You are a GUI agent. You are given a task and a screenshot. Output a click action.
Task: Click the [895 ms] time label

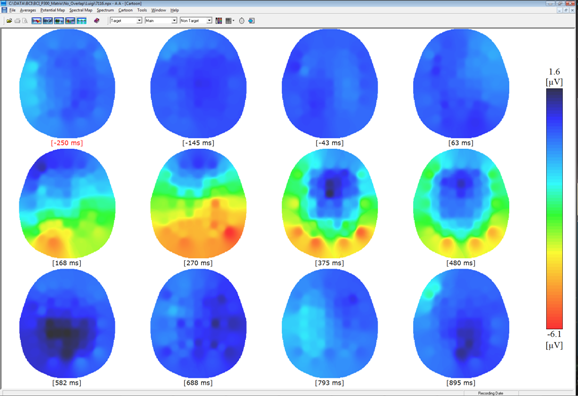(461, 383)
